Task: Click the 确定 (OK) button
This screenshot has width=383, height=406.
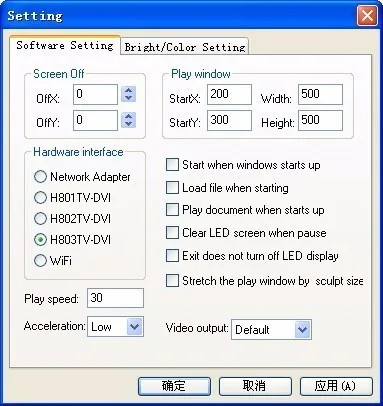Action: pos(174,386)
